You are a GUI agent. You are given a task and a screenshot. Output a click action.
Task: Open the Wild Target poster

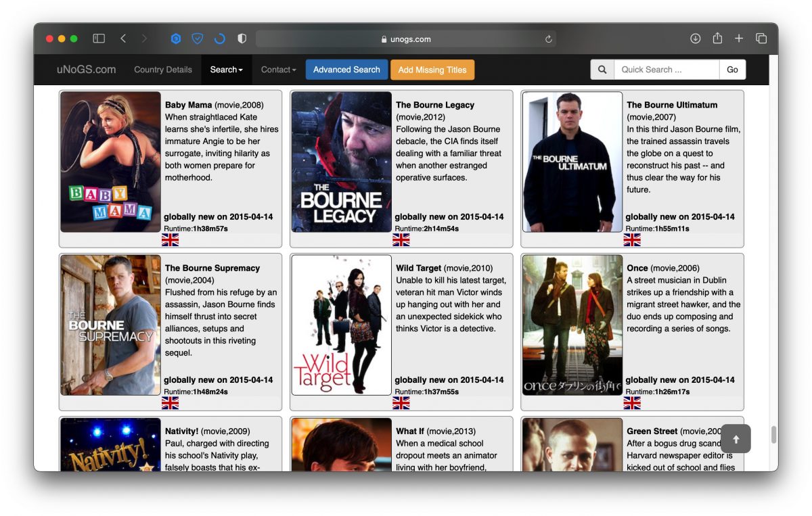tap(342, 325)
